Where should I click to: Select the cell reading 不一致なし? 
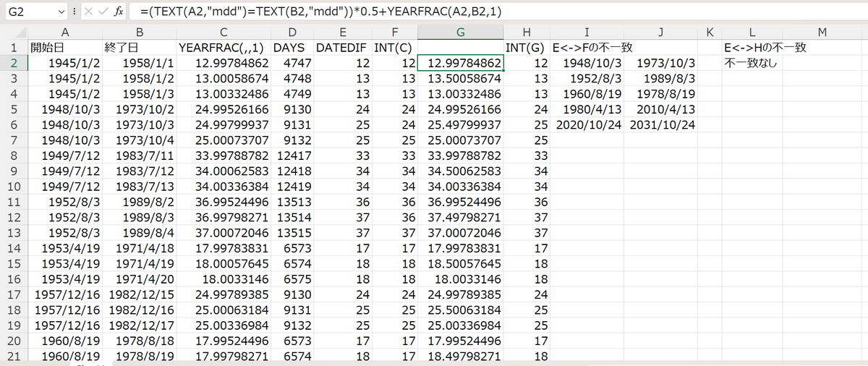[752, 63]
